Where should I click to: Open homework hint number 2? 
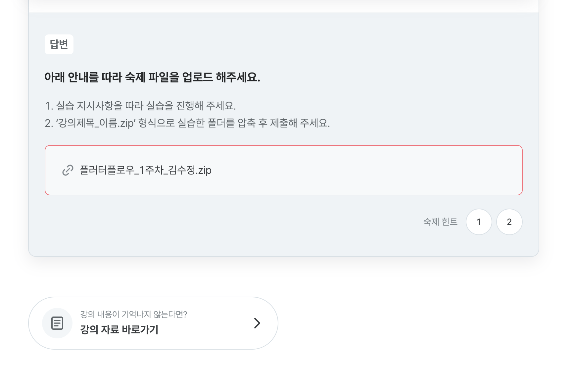click(x=509, y=222)
